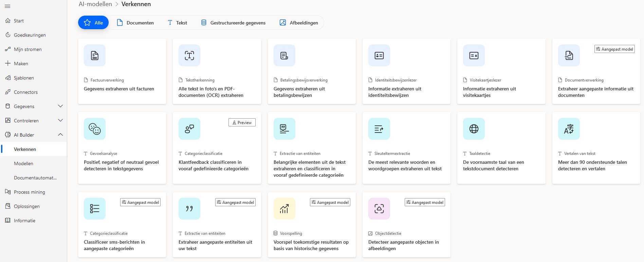Expand the Controleren section chevron

tap(60, 121)
